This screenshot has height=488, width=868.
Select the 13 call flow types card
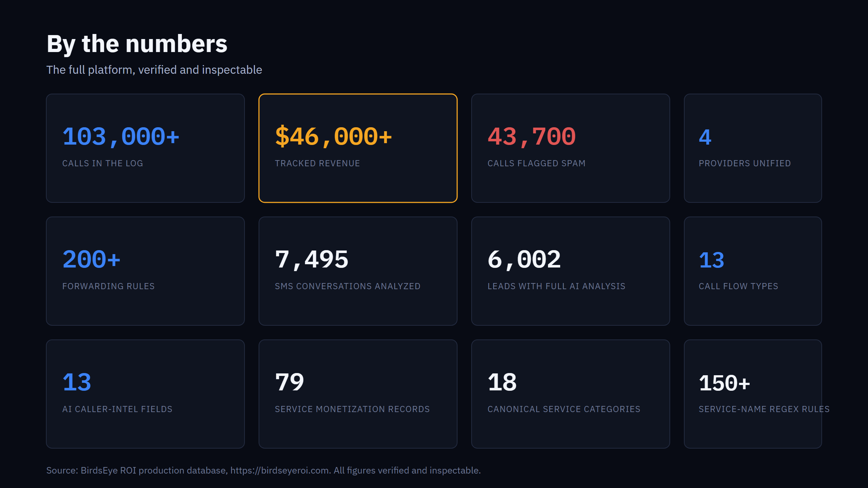[x=753, y=271]
